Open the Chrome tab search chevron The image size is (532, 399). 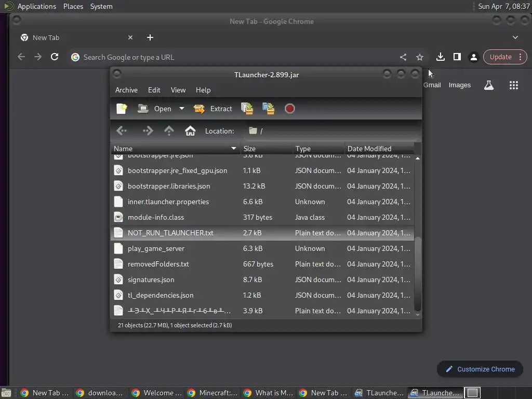[515, 37]
